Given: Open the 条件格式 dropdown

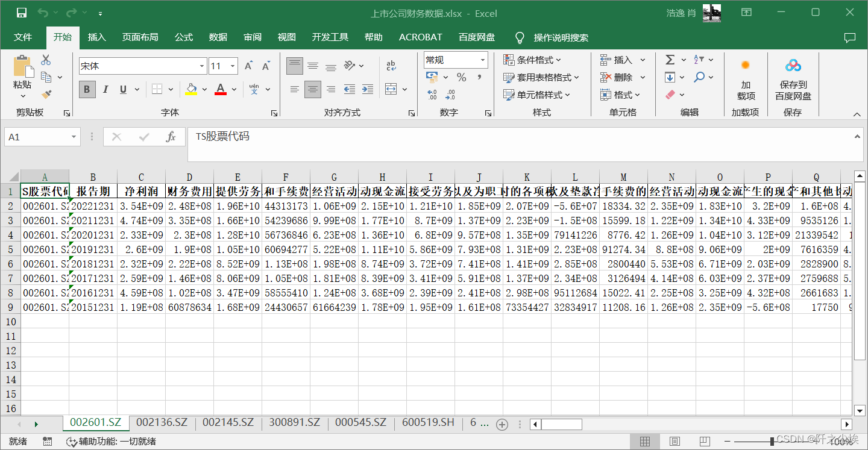Looking at the screenshot, I should (532, 60).
